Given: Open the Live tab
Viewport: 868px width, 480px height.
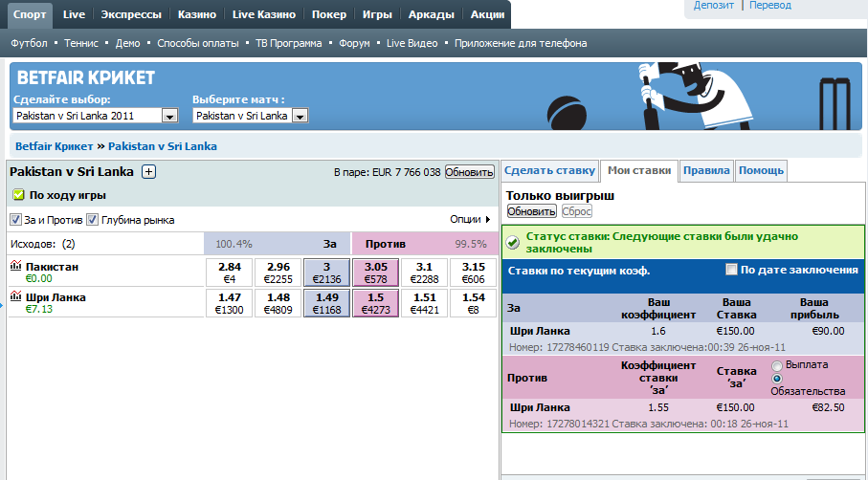Looking at the screenshot, I should (x=74, y=14).
